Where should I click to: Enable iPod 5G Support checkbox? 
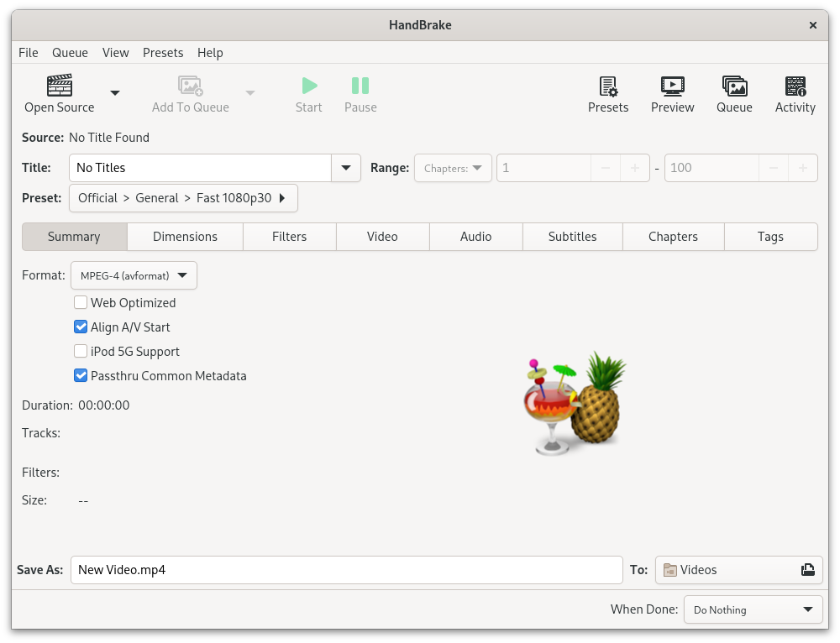(81, 352)
